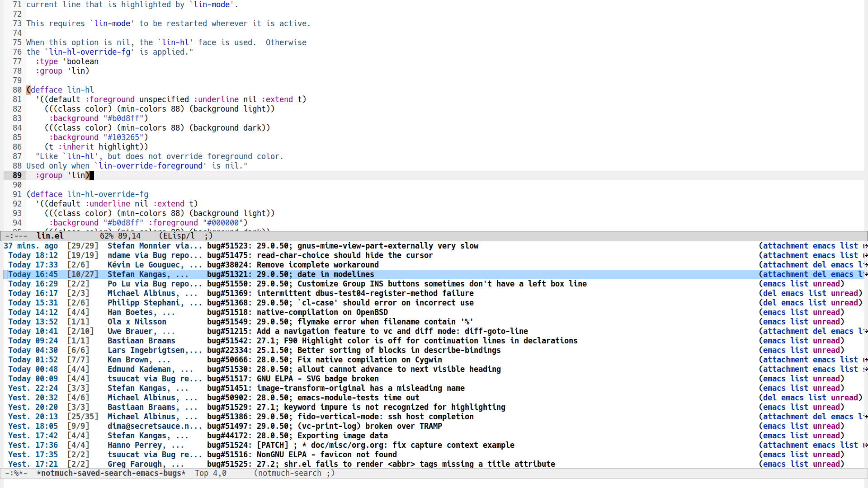This screenshot has width=868, height=488.
Task: Select thread bug#51517 GNU ELPA SVG badge broken
Action: (293, 379)
